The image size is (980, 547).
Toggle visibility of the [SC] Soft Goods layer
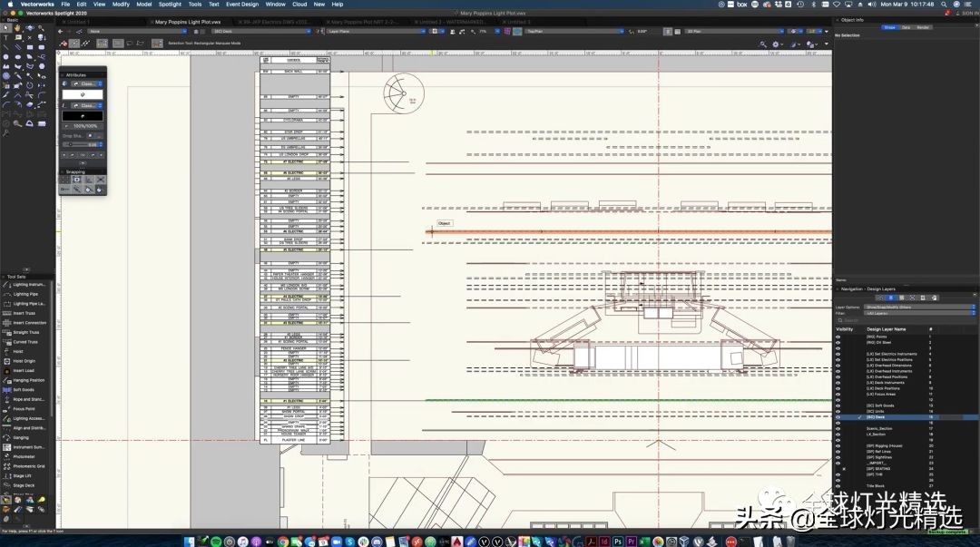(838, 405)
